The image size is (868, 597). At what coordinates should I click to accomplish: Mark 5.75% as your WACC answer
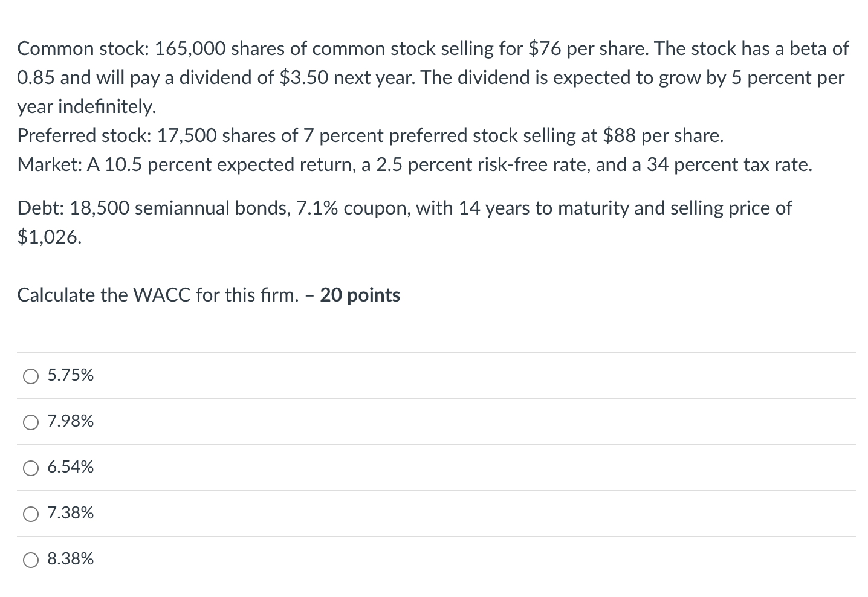[x=30, y=376]
